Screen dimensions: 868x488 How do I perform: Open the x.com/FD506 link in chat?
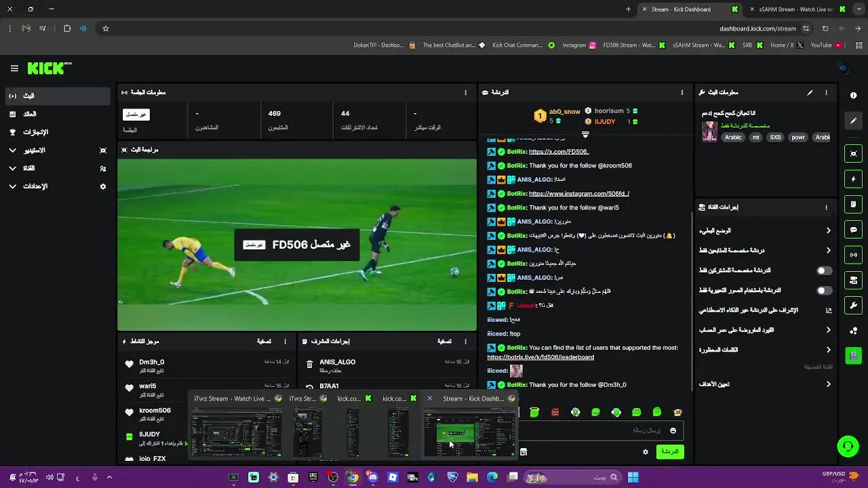coord(559,152)
